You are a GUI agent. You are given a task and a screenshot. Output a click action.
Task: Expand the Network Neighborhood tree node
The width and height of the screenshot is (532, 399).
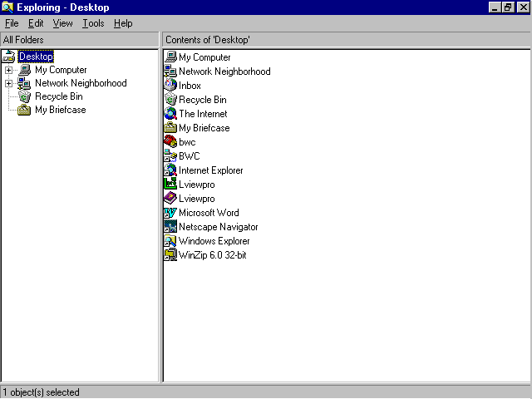point(8,83)
